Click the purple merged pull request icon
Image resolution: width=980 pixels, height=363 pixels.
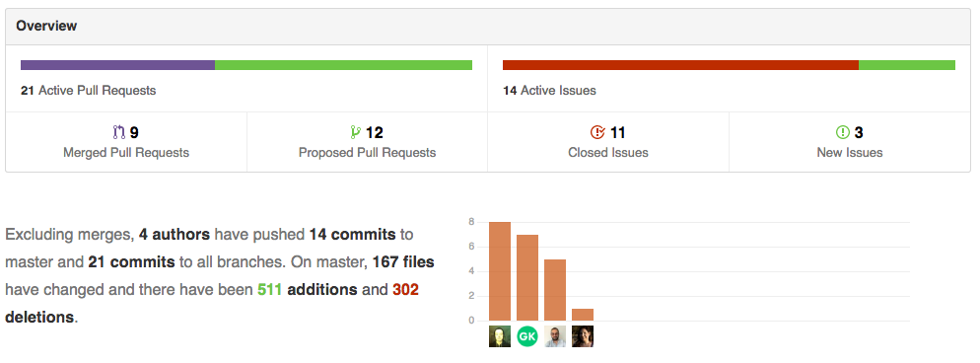coord(118,132)
